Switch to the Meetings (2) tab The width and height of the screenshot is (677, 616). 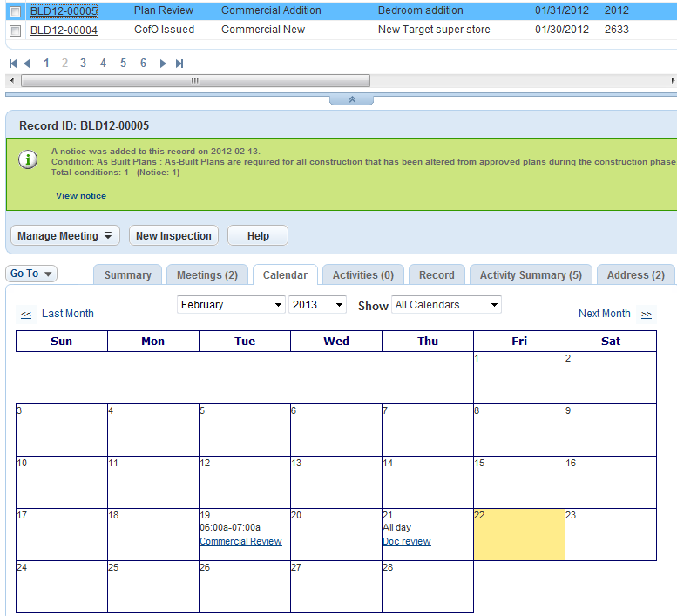click(x=206, y=275)
